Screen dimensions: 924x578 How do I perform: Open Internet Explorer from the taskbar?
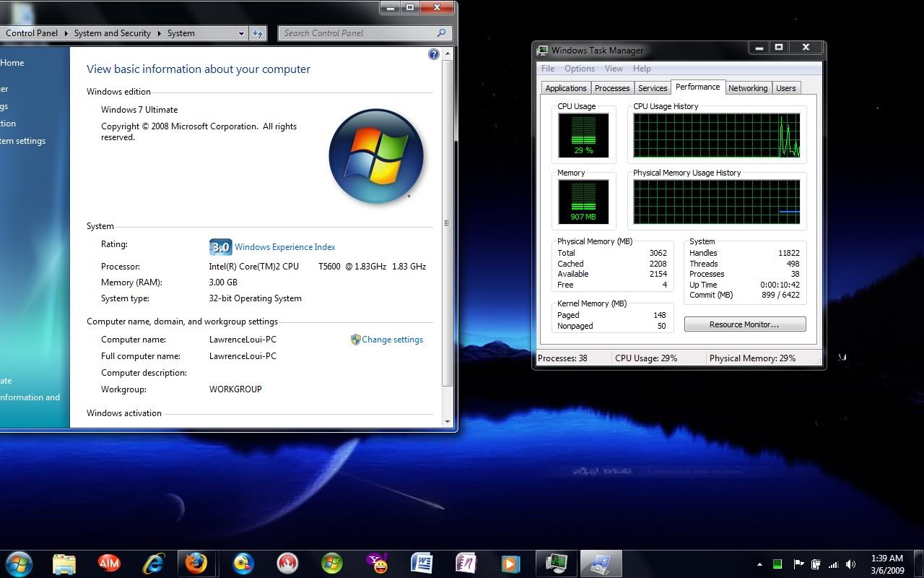point(153,564)
